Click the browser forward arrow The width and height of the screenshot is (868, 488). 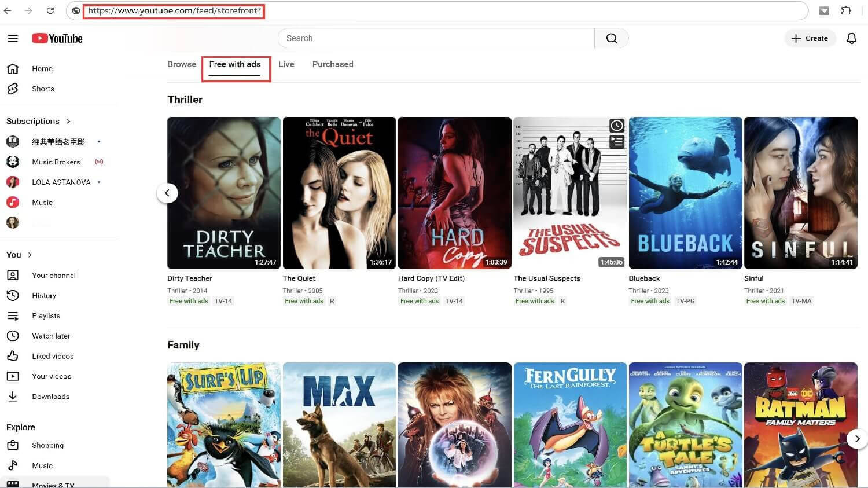(28, 10)
